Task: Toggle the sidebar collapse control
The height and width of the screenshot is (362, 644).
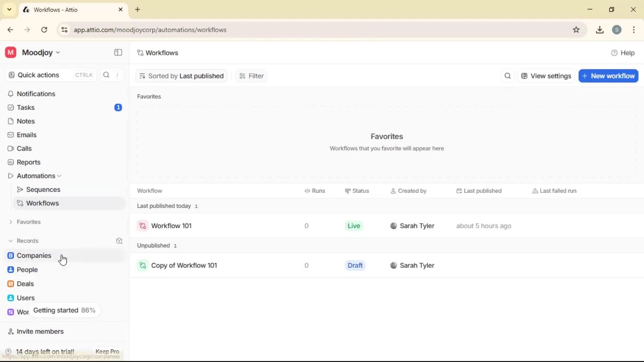Action: (x=118, y=52)
